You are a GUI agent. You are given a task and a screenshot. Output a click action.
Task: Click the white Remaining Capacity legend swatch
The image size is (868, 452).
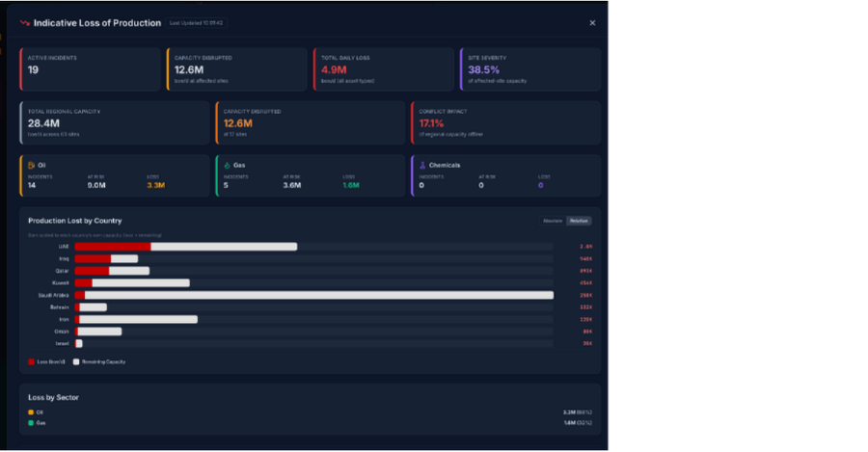point(76,361)
